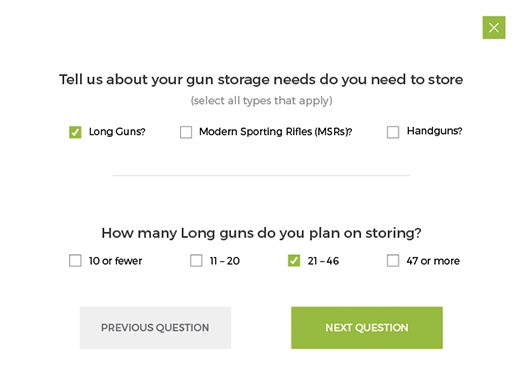Enable the Handguns checkbox

tap(393, 132)
